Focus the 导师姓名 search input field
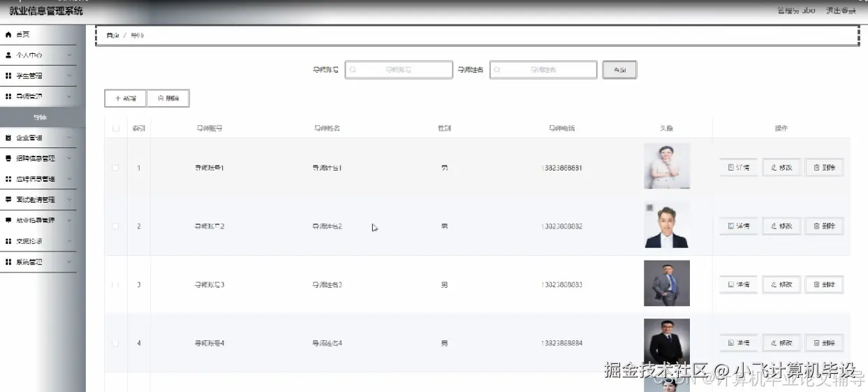 [543, 70]
